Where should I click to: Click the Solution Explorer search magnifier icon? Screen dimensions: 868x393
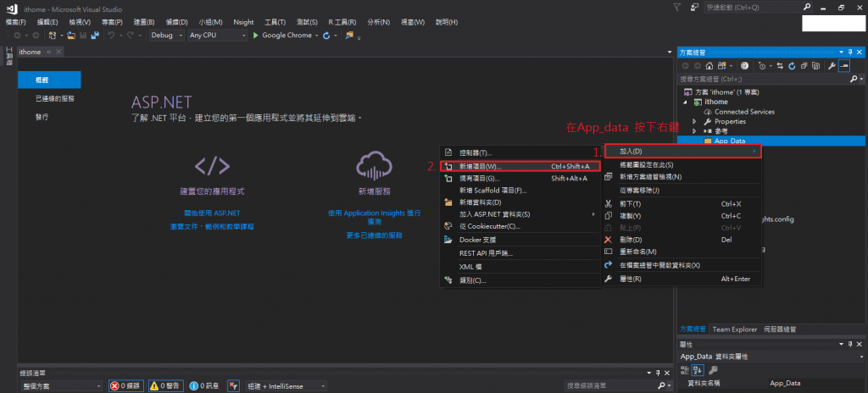click(854, 79)
